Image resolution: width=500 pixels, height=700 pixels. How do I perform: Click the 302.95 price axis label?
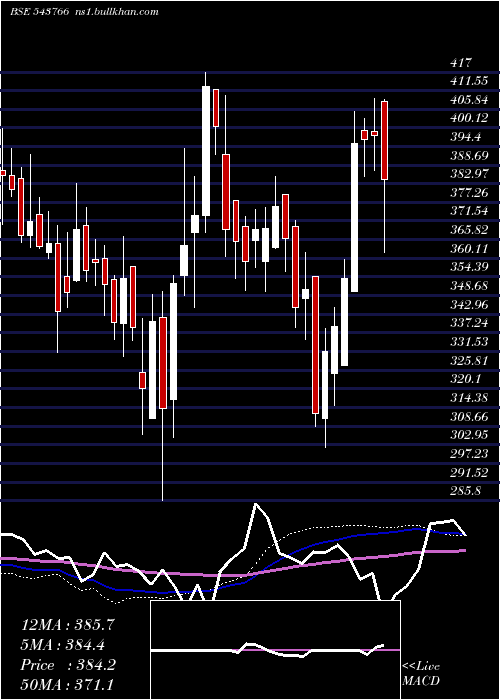469,435
